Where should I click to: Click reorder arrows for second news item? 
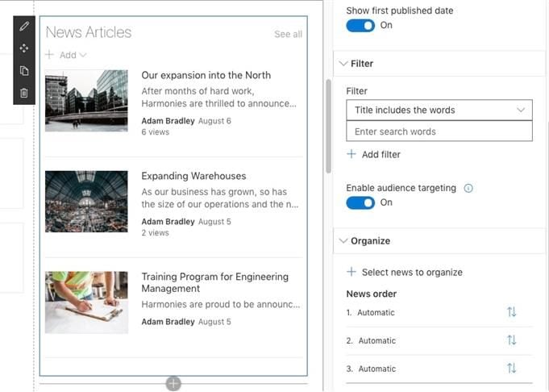pyautogui.click(x=511, y=340)
